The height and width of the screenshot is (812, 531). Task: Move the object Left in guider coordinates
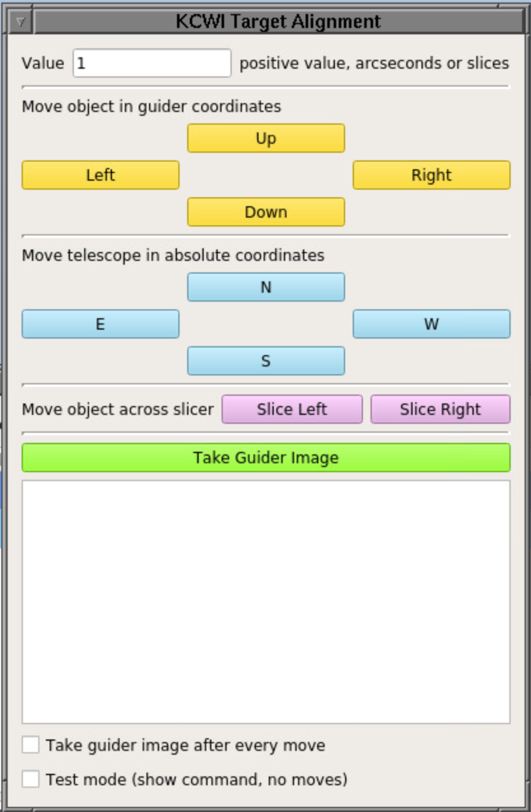point(99,175)
